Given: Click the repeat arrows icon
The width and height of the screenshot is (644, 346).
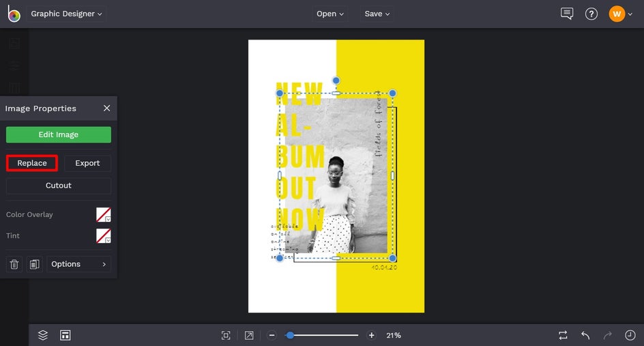Looking at the screenshot, I should pos(563,335).
